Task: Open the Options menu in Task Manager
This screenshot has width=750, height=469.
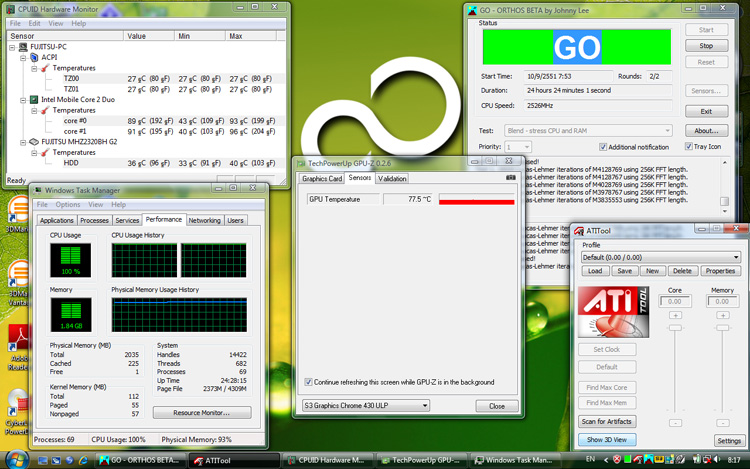Action: [68, 205]
